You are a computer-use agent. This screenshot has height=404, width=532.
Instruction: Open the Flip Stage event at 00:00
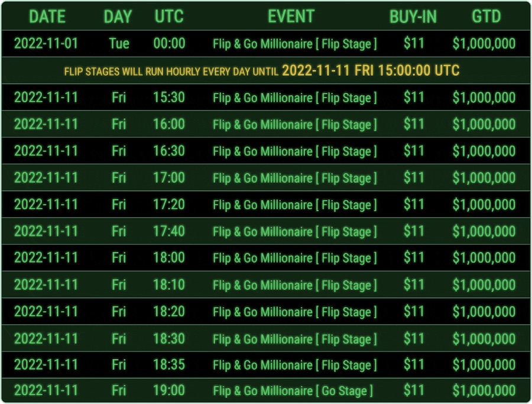(x=294, y=44)
